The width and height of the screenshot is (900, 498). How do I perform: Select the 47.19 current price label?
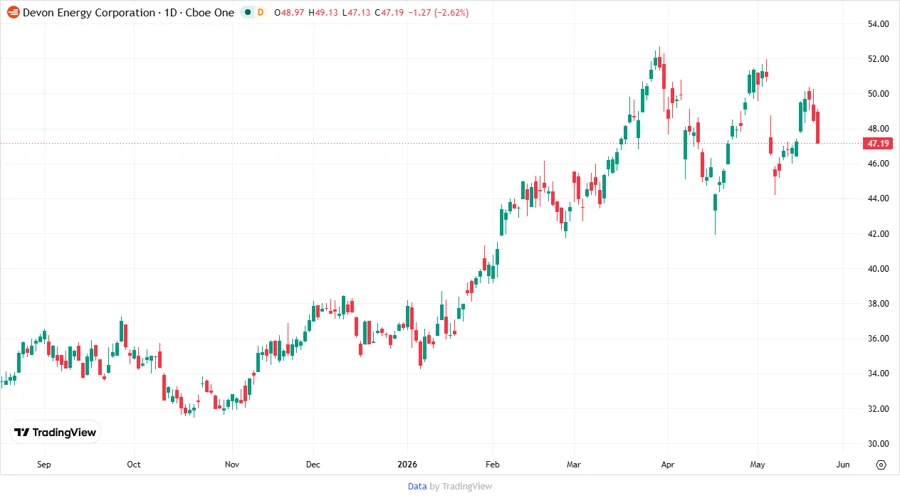(x=878, y=143)
